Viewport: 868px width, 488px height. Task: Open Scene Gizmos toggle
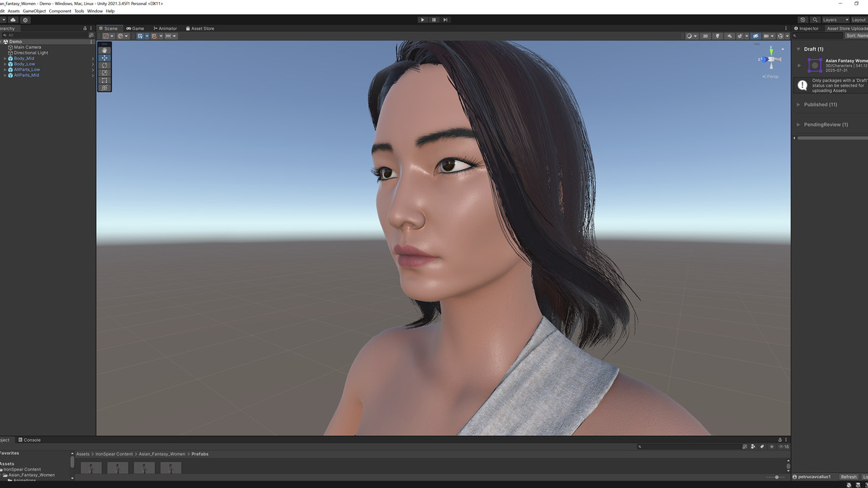point(780,36)
